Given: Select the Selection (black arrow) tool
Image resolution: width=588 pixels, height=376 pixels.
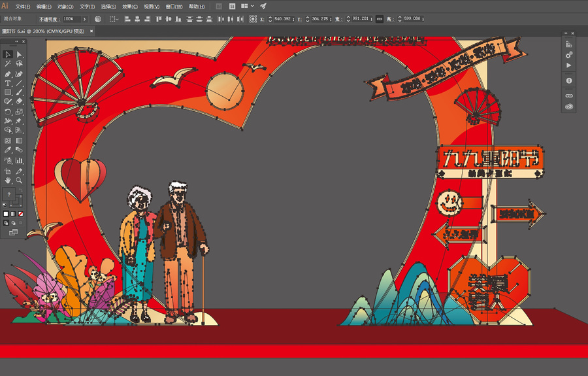Looking at the screenshot, I should coord(7,55).
